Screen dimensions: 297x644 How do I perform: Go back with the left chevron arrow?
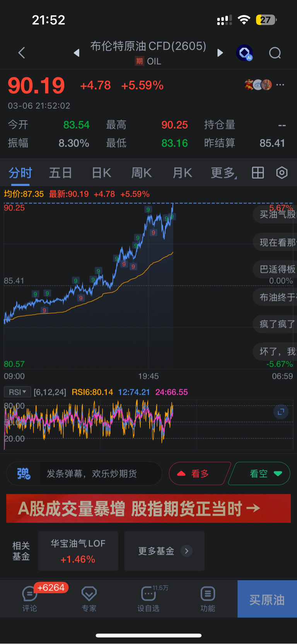point(22,53)
